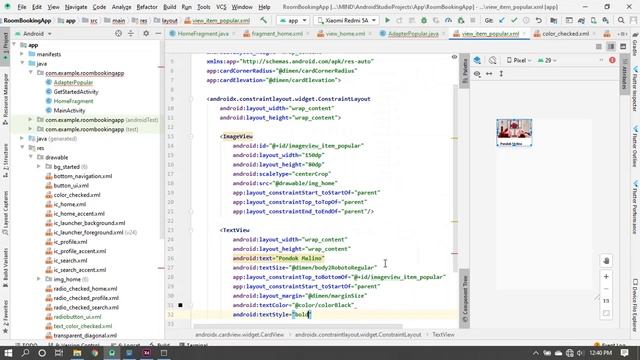
Task: Click the layout preview thumbnail of Pondok card
Action: click(x=514, y=133)
